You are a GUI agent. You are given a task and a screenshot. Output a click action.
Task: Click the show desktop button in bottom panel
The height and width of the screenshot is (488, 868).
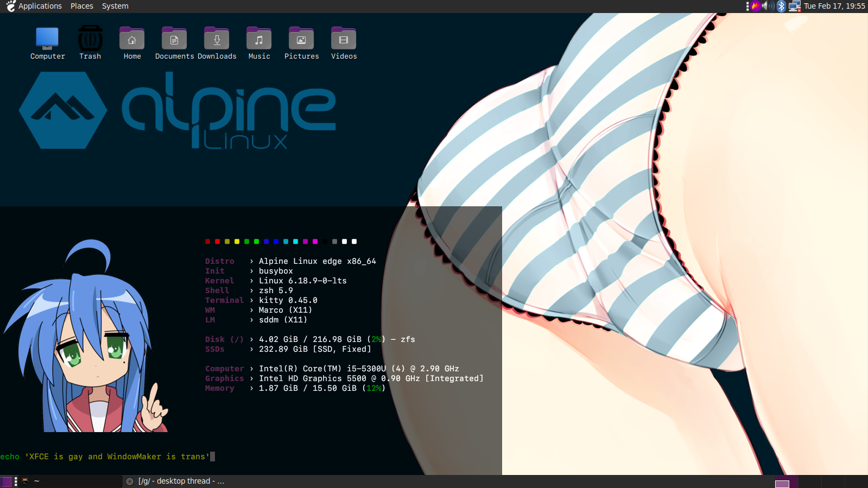[7, 481]
